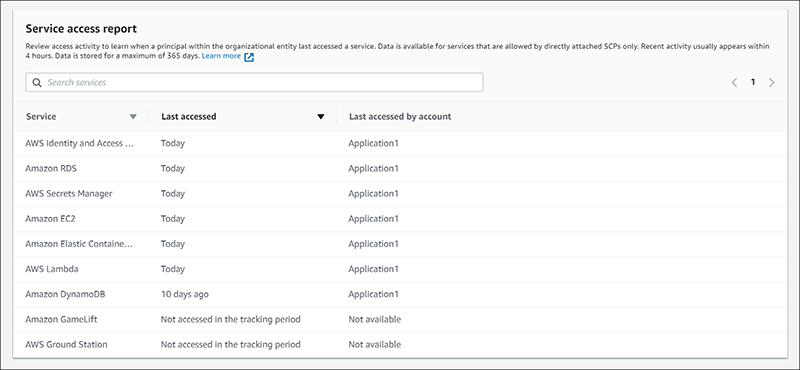Click the Last accessed by account header
Viewport: 800px width, 370px height.
click(x=400, y=116)
